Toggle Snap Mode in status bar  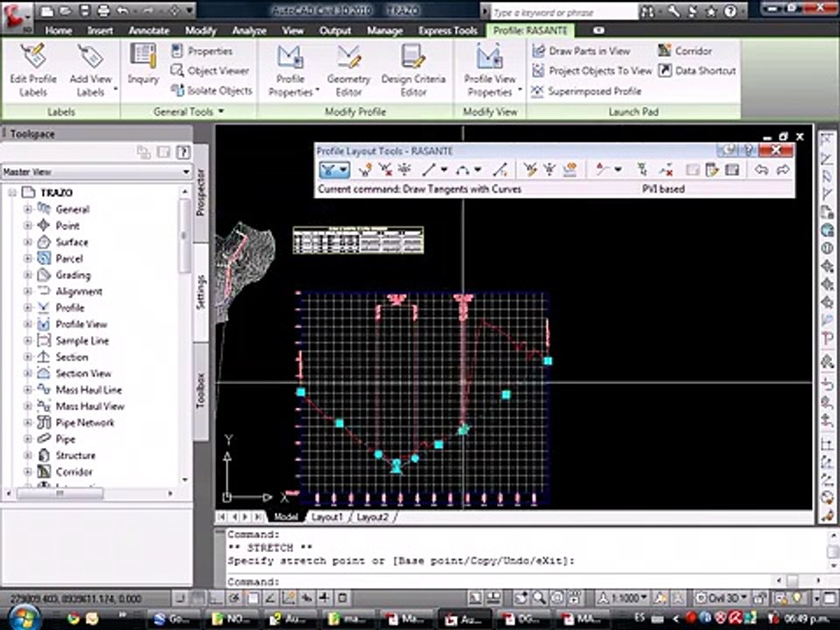tap(180, 598)
